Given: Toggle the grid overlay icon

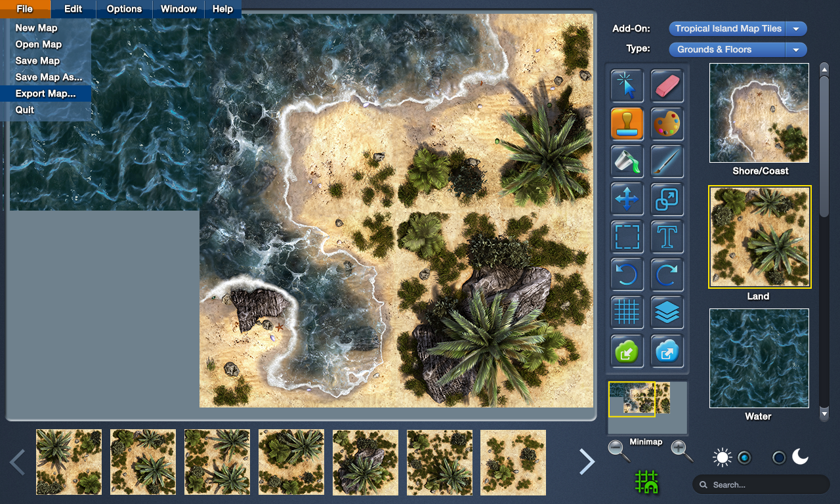Looking at the screenshot, I should 627,312.
